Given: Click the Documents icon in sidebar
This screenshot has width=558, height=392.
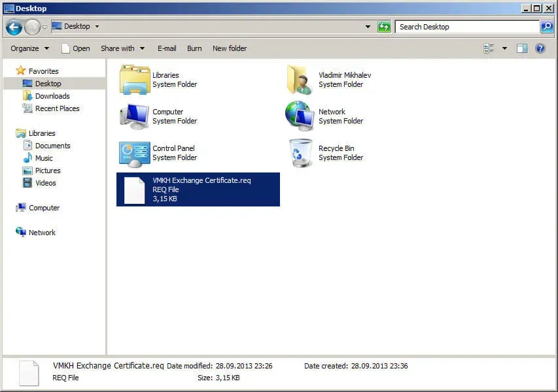Looking at the screenshot, I should (x=27, y=145).
